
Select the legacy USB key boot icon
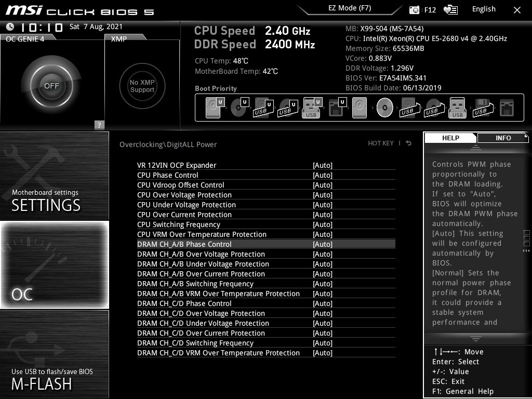(457, 108)
